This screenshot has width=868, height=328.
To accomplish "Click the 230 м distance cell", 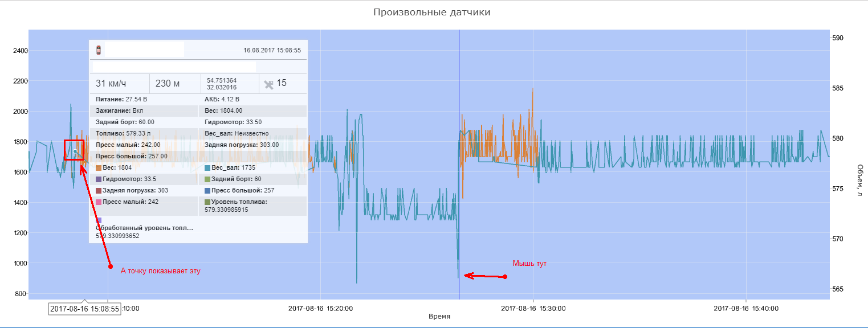I will 174,84.
